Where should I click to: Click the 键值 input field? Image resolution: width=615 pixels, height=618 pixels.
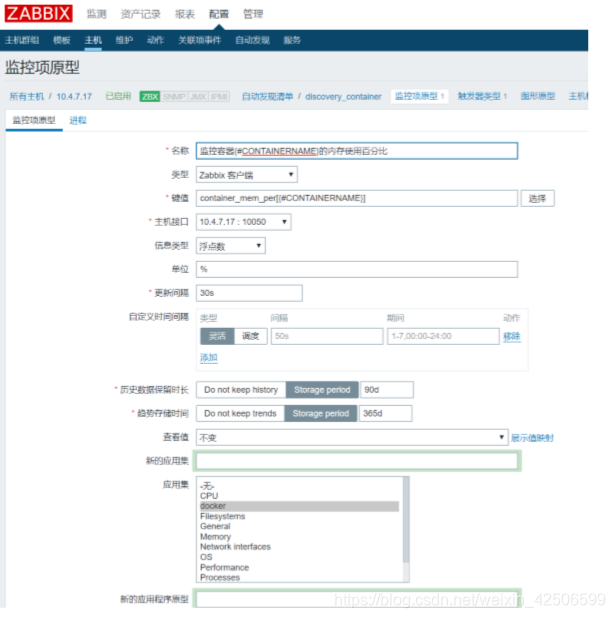pyautogui.click(x=357, y=198)
